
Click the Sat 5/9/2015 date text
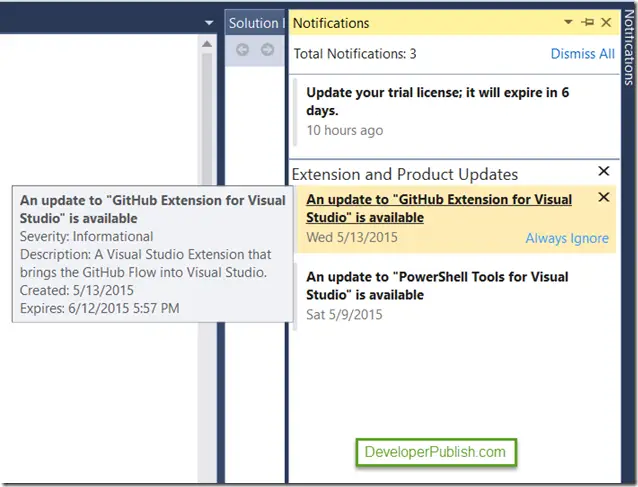(x=344, y=314)
